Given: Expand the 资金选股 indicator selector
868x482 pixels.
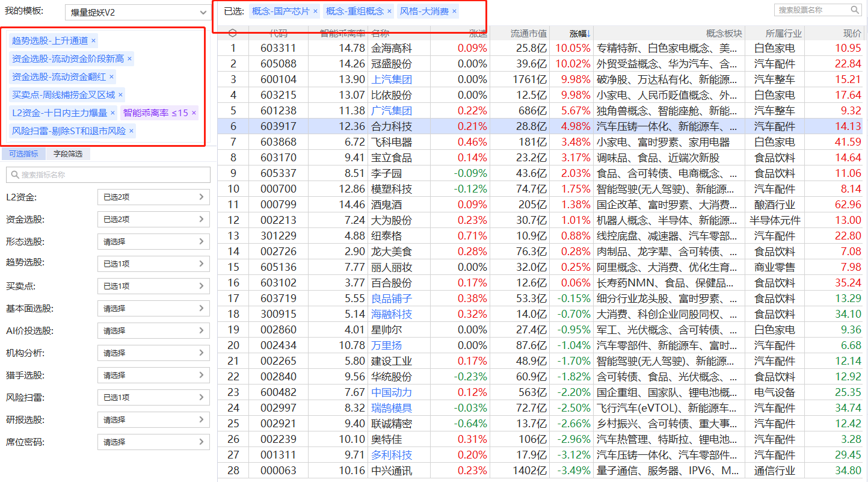Looking at the screenshot, I should point(153,219).
